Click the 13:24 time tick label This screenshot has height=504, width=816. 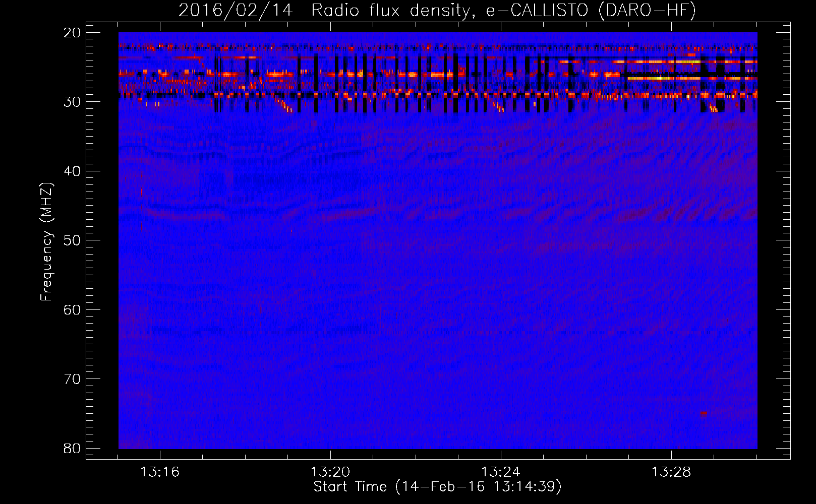501,472
